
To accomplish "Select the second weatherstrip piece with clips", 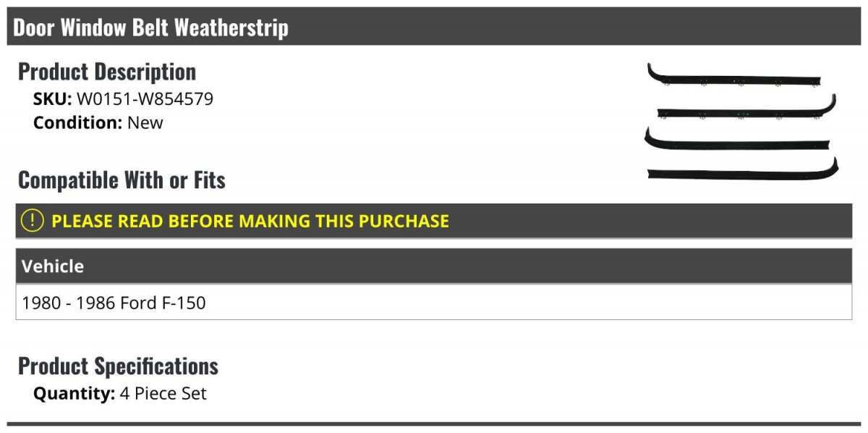I will 745,112.
